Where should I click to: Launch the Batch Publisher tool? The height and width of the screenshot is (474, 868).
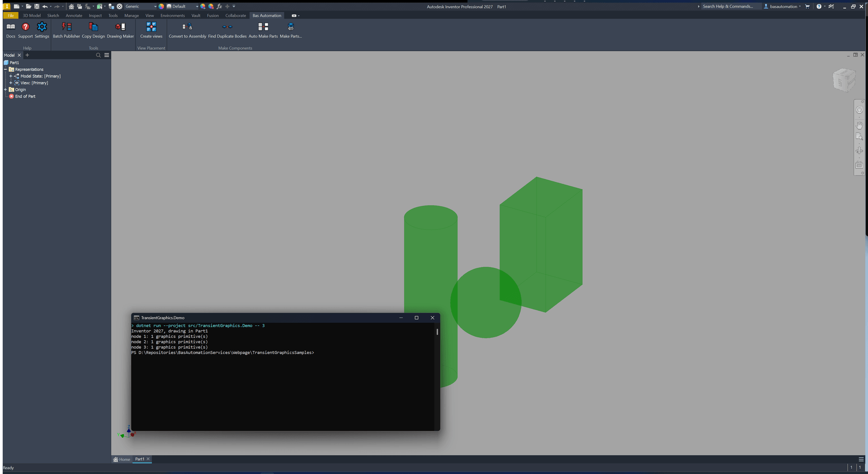(66, 30)
